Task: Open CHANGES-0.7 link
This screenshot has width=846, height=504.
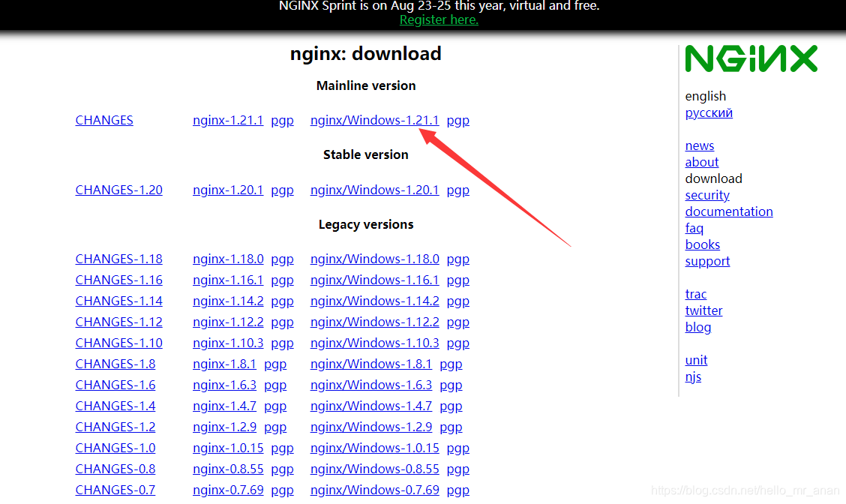Action: (x=115, y=490)
